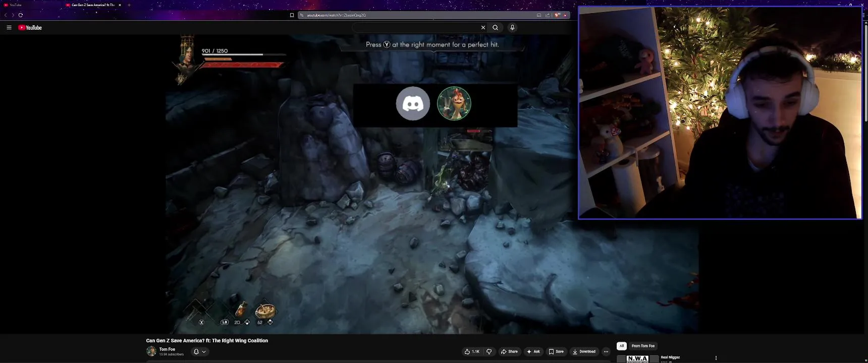Open the Tom Foe channel avatar
Screen dimensions: 868x363
(x=151, y=351)
